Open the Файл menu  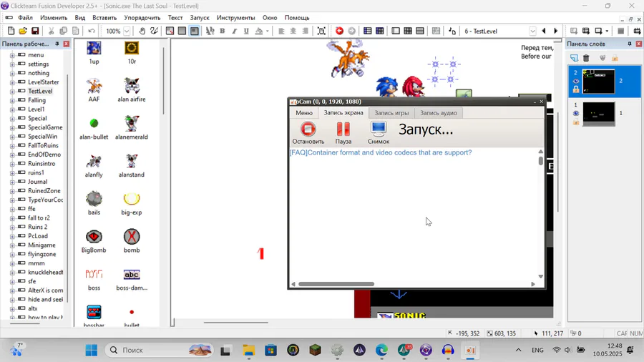tap(25, 18)
